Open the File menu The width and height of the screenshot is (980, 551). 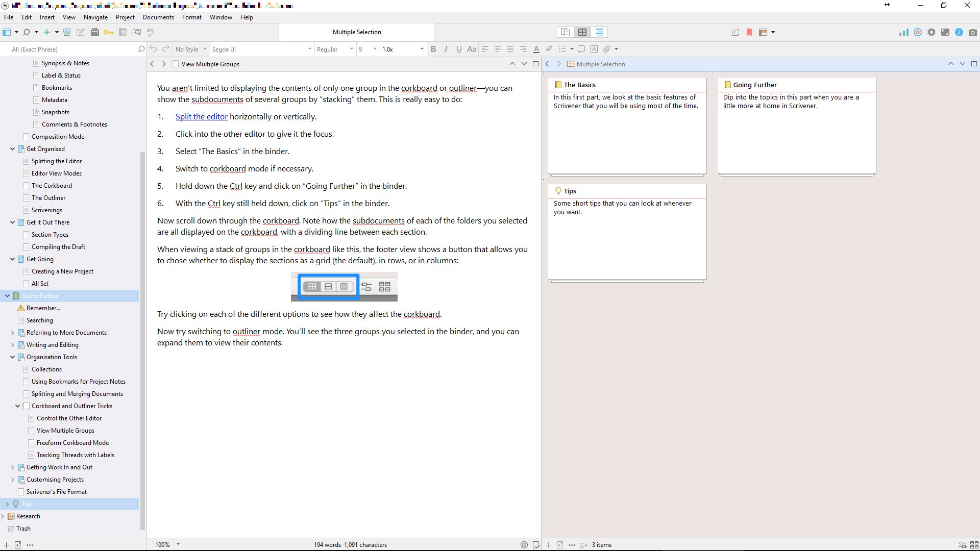point(9,17)
